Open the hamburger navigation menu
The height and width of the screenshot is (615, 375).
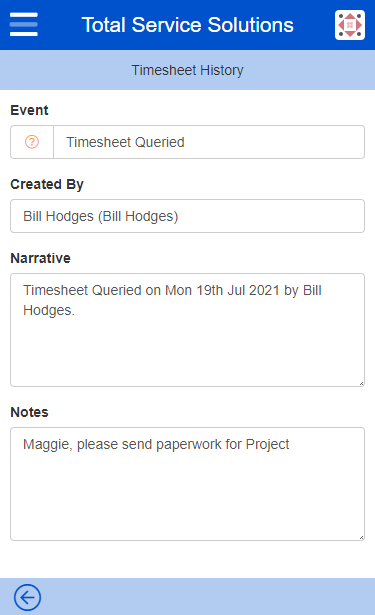click(24, 24)
